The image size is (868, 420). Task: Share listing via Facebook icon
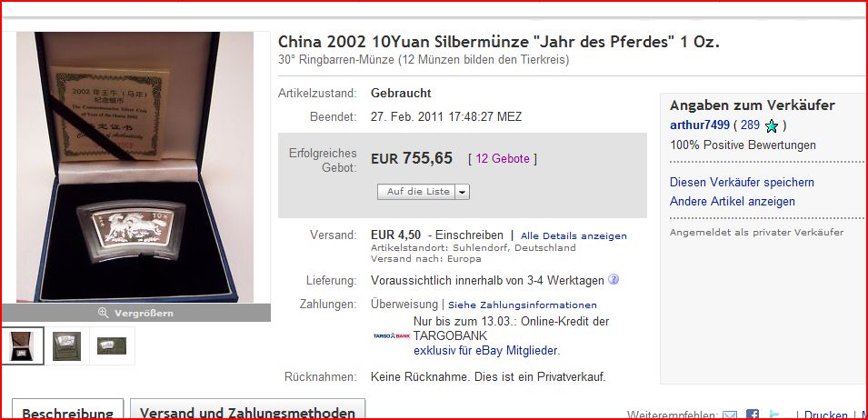(753, 415)
